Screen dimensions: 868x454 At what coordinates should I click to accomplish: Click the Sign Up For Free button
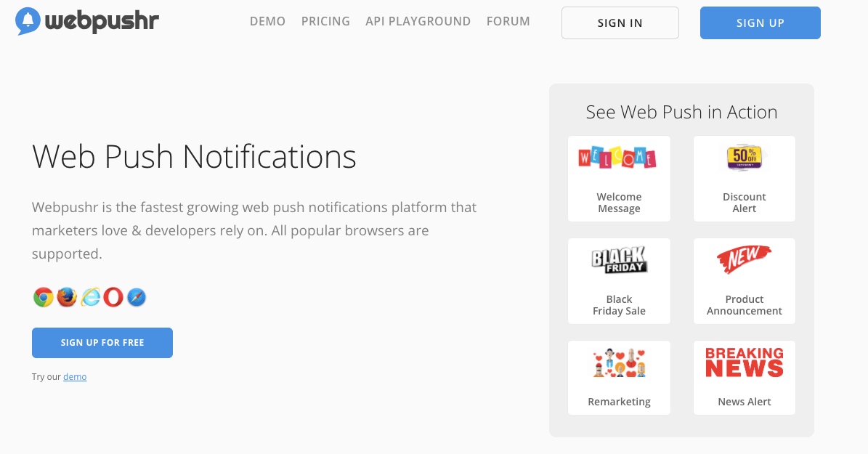[x=102, y=343]
